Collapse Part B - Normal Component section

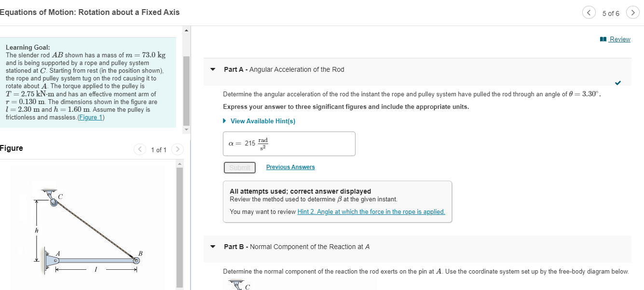point(213,247)
